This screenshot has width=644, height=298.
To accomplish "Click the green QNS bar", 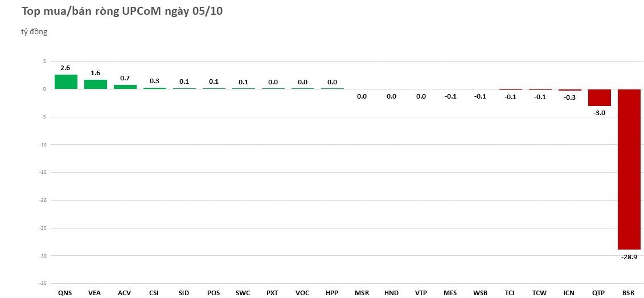I will click(x=65, y=82).
